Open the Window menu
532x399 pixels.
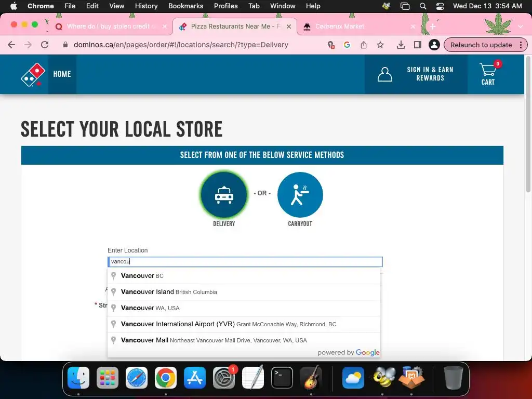pos(283,6)
